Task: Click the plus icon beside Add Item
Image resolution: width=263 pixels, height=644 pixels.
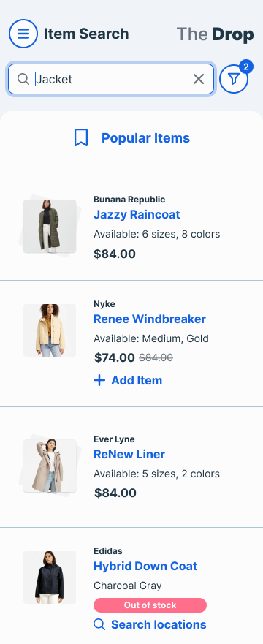Action: (x=99, y=380)
